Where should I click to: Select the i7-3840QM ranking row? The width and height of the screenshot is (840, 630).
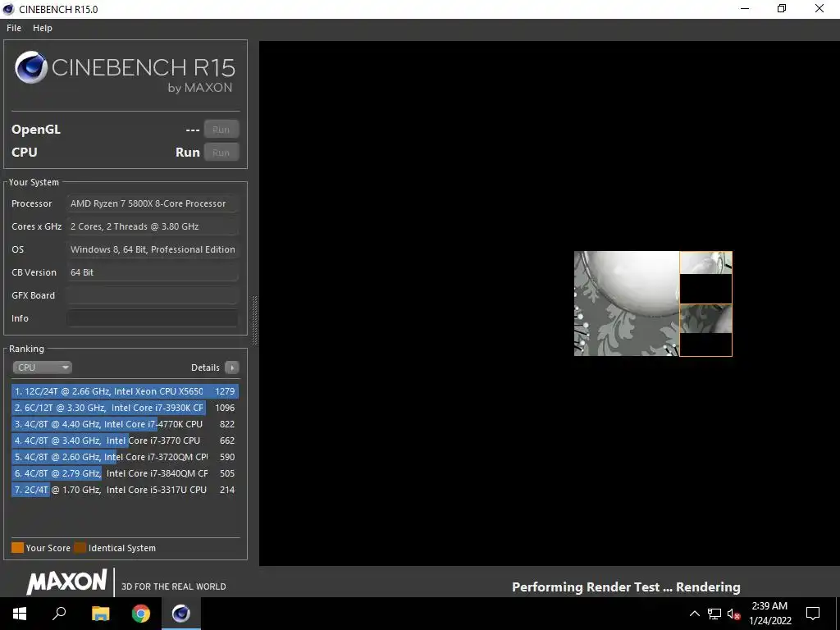(125, 473)
